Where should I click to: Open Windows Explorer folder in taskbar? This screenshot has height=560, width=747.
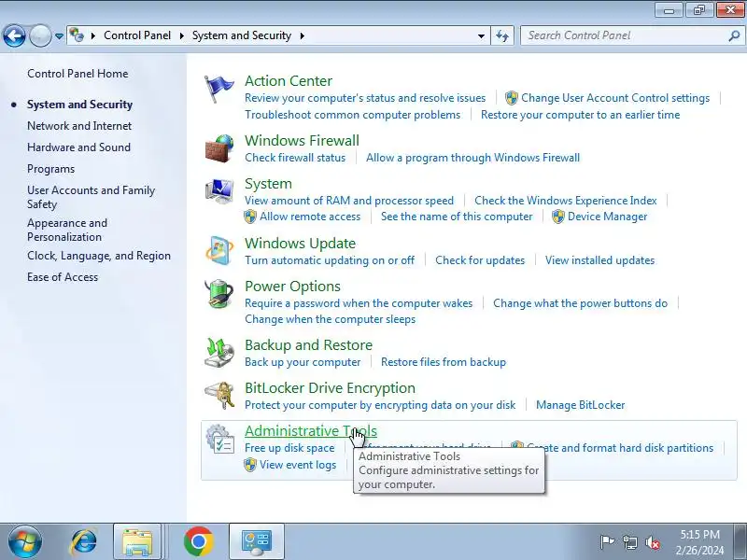(x=136, y=541)
